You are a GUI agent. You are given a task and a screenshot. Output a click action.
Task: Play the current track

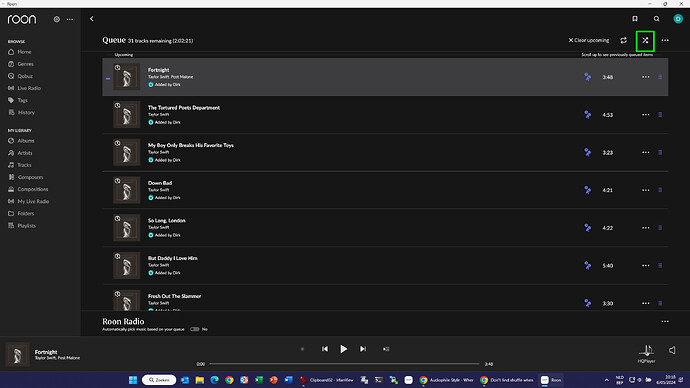[344, 349]
